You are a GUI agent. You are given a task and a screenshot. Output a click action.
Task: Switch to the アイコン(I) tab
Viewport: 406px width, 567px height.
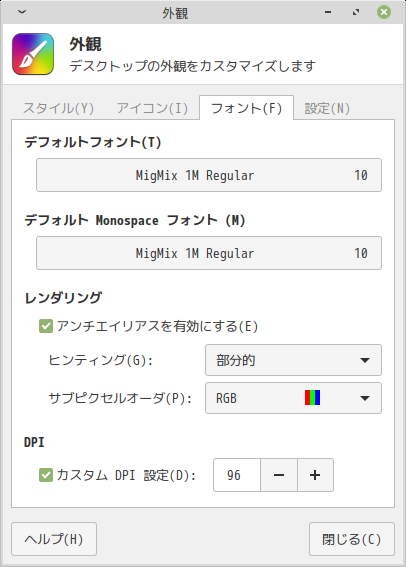click(152, 108)
